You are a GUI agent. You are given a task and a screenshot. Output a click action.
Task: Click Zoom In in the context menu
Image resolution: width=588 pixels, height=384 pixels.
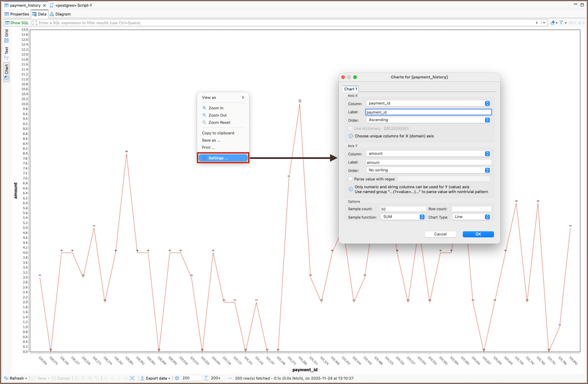coord(216,108)
